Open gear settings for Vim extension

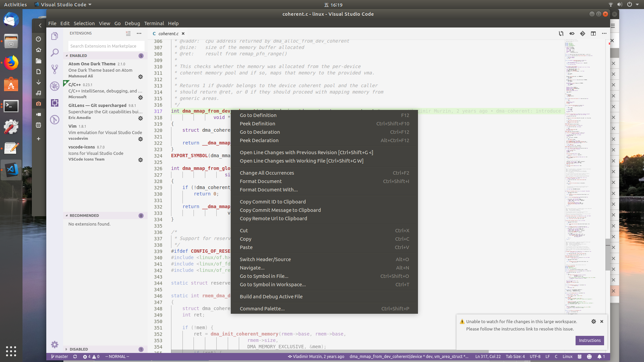click(141, 139)
